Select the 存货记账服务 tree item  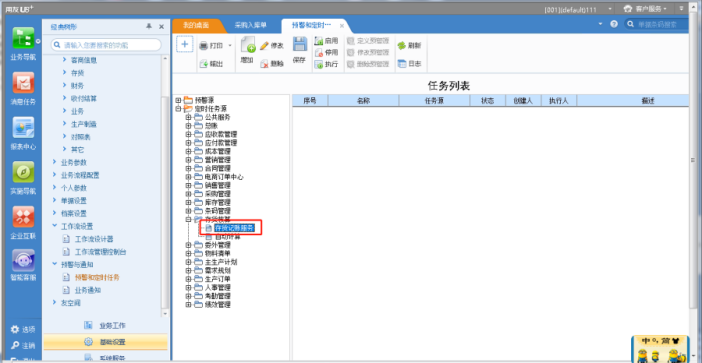pos(234,228)
